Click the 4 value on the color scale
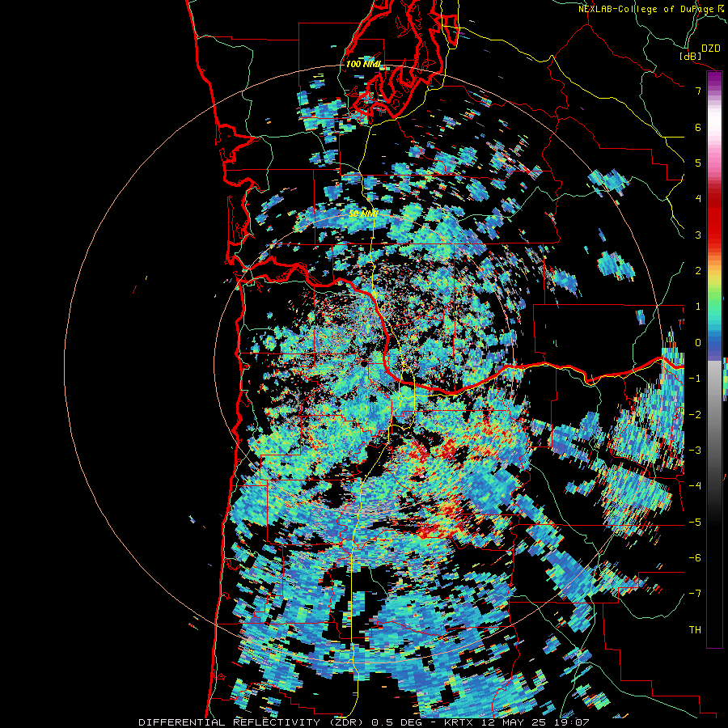Image resolution: width=728 pixels, height=728 pixels. (x=698, y=199)
